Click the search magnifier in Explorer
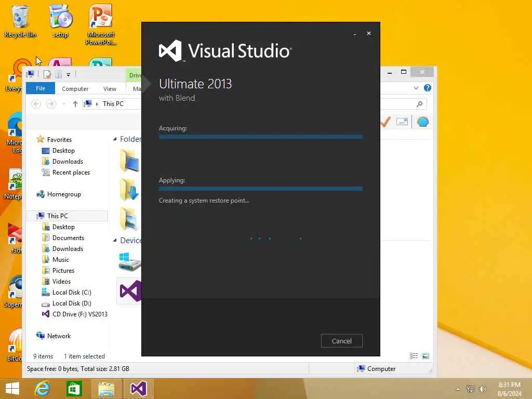 coord(420,104)
